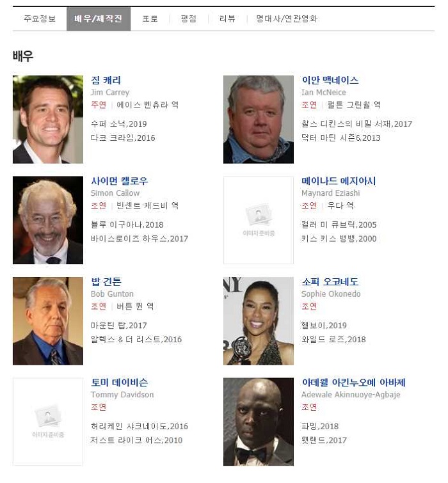
Task: Go to the 평점 tab
Action: point(189,19)
